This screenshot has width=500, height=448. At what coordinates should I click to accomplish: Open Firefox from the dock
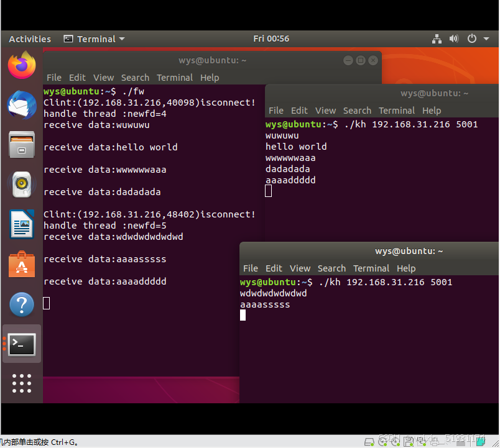pos(22,65)
